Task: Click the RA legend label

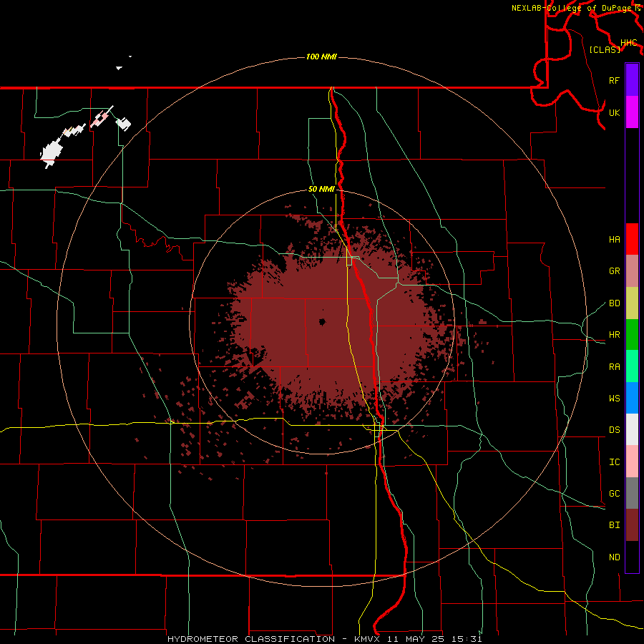Action: tap(614, 367)
